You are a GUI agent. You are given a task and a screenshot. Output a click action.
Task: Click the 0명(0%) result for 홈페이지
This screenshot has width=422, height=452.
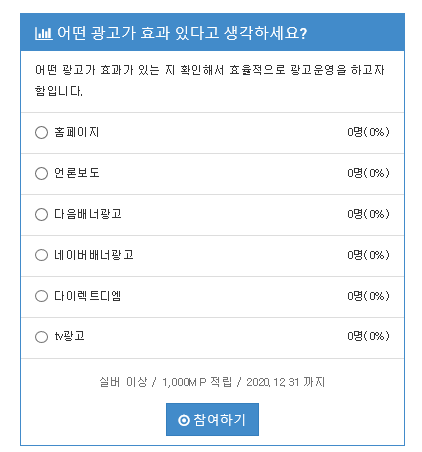coord(368,132)
